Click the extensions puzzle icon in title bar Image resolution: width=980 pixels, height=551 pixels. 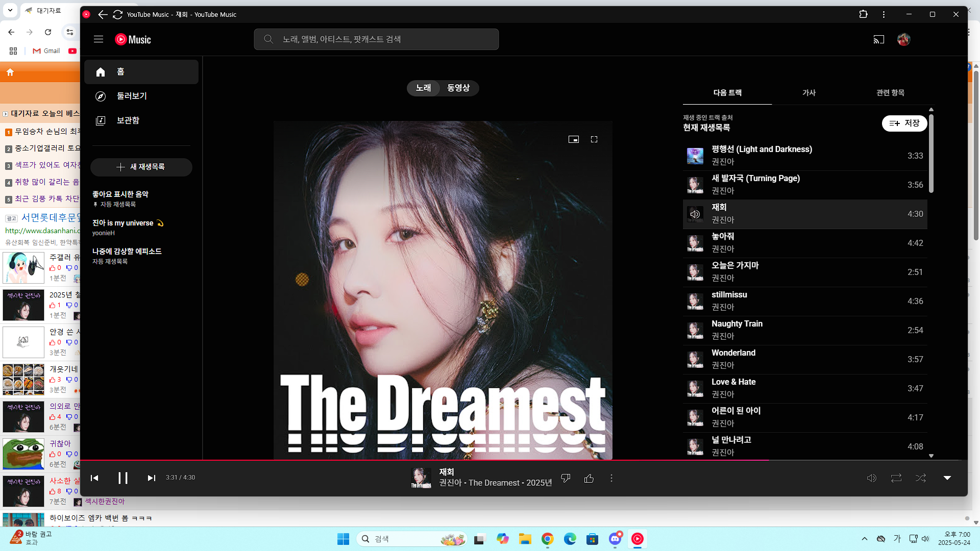pos(863,14)
